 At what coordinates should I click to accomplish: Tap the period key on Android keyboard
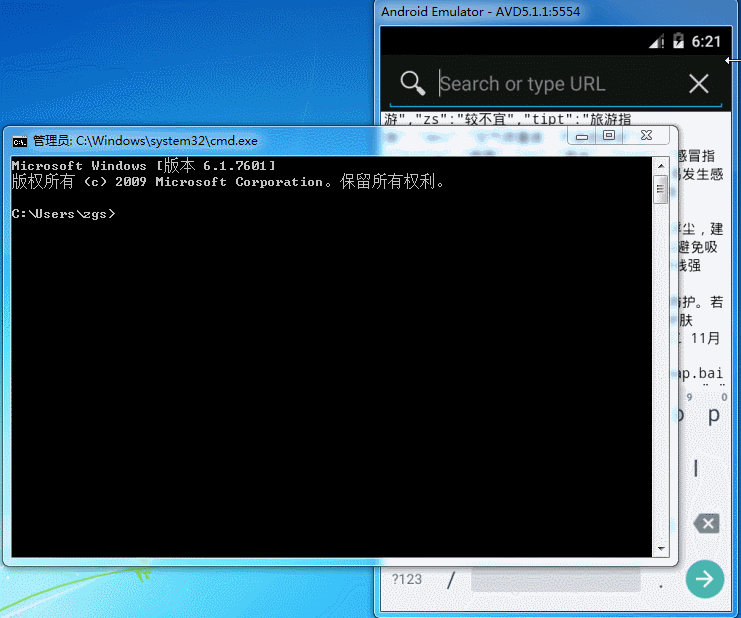pyautogui.click(x=661, y=586)
